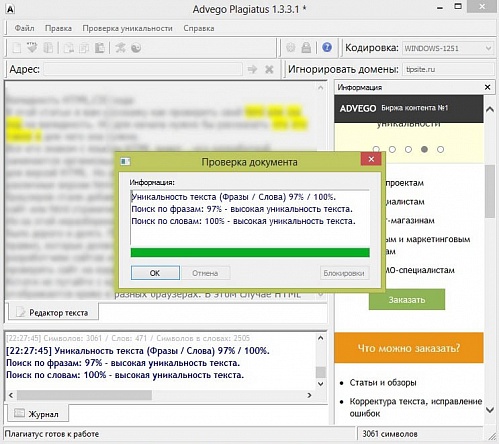Switch to the Журнал tab
Viewport: 499px width, 444px height.
pyautogui.click(x=38, y=414)
